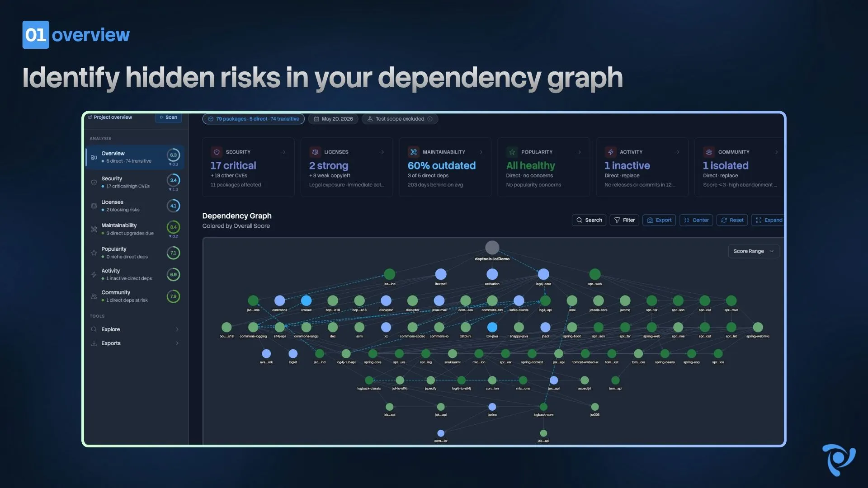The image size is (868, 488).
Task: Click the May 20, 2026 date pill
Action: [333, 119]
